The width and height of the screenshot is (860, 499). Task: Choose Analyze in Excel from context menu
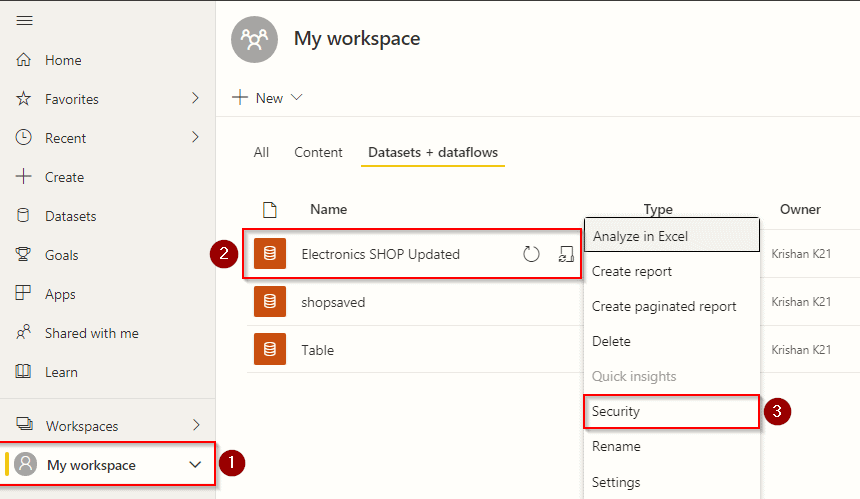(x=672, y=236)
